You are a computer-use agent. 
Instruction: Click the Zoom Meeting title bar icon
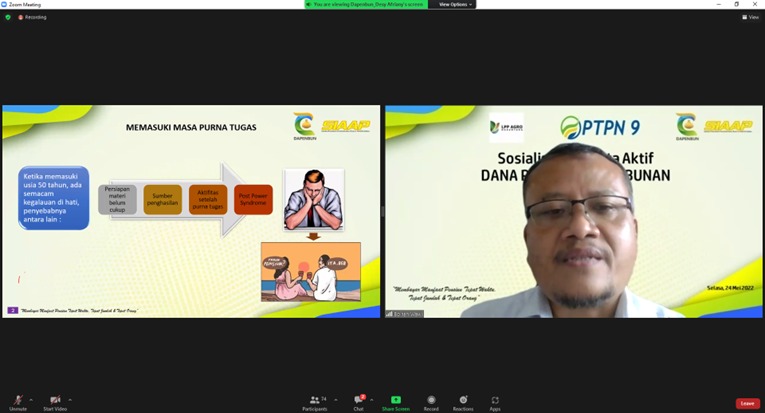pos(5,4)
